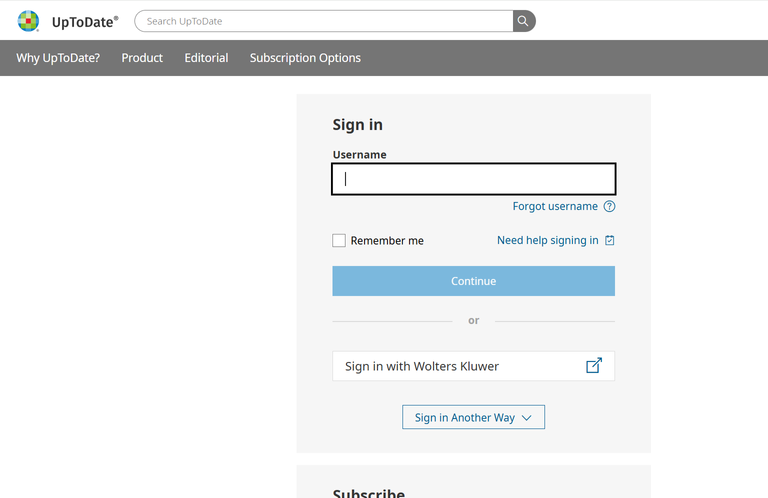Click the external link icon for Wolters Kluwer
The image size is (768, 498).
(x=594, y=366)
